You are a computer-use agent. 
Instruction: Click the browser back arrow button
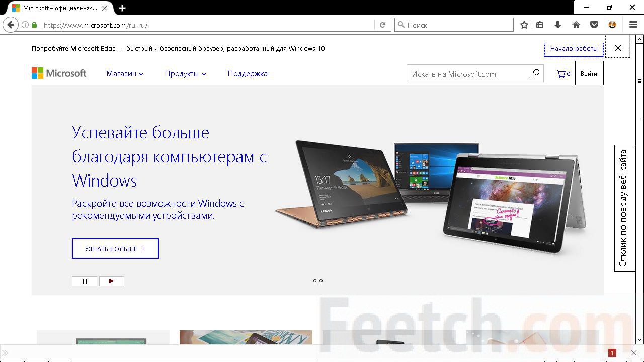(x=11, y=25)
